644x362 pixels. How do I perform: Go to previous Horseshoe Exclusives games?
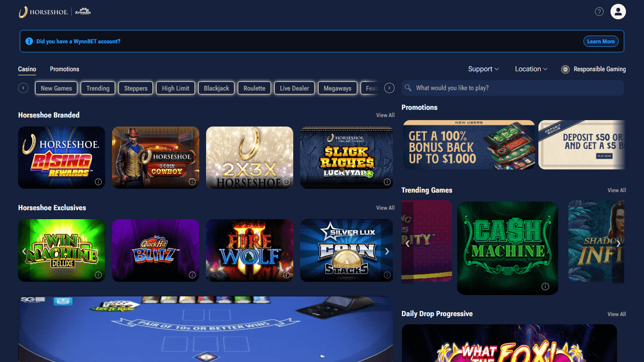[24, 251]
